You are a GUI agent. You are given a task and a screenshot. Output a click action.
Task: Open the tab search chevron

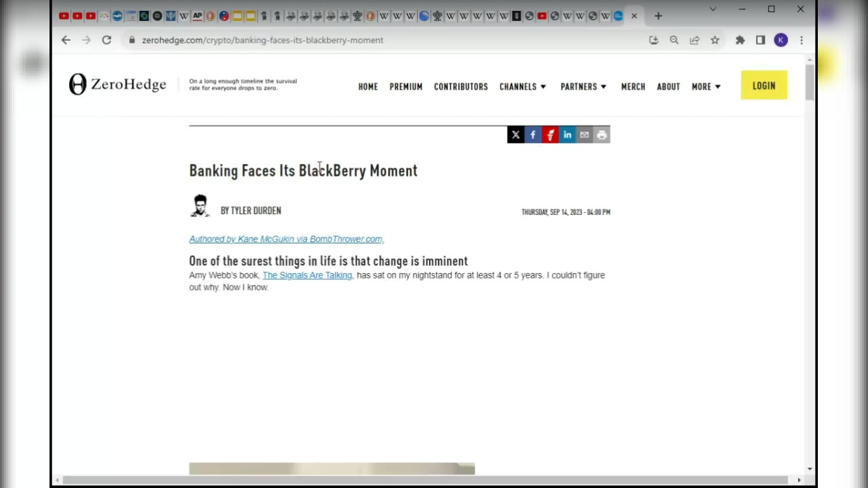coord(713,9)
